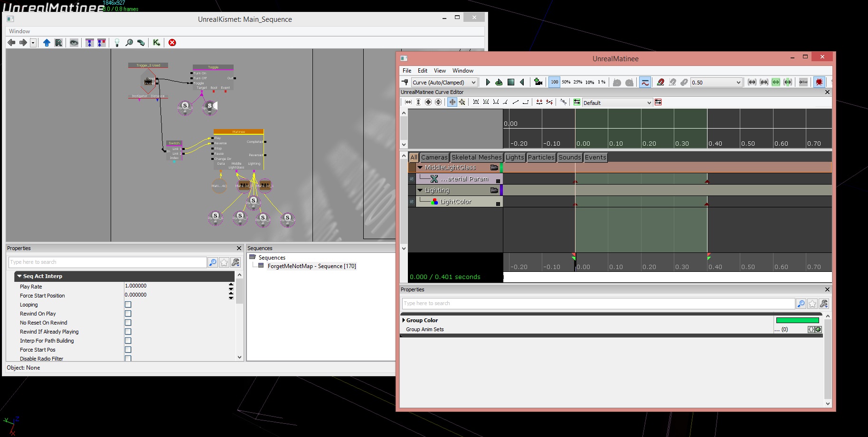
Task: Set playback speed to 25%
Action: (x=578, y=82)
